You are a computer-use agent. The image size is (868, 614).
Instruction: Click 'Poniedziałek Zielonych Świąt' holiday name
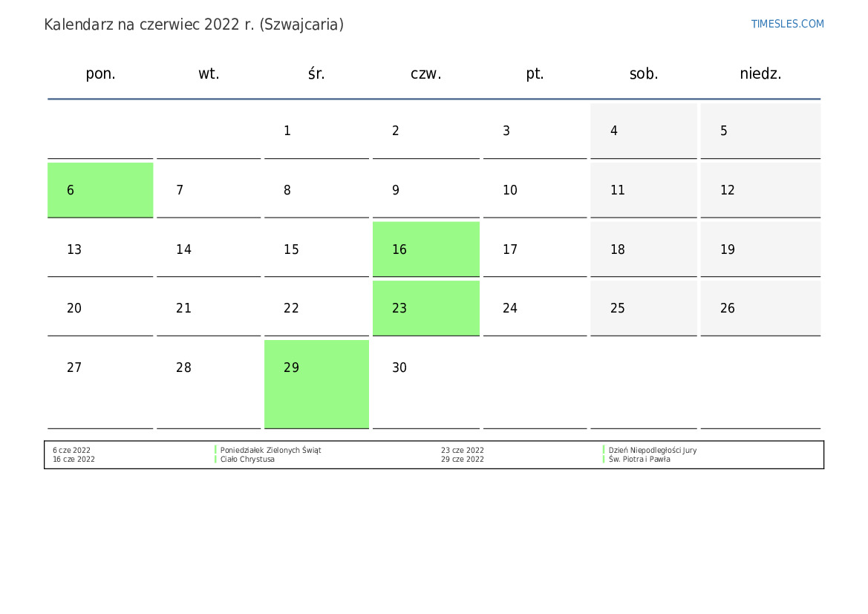(271, 450)
